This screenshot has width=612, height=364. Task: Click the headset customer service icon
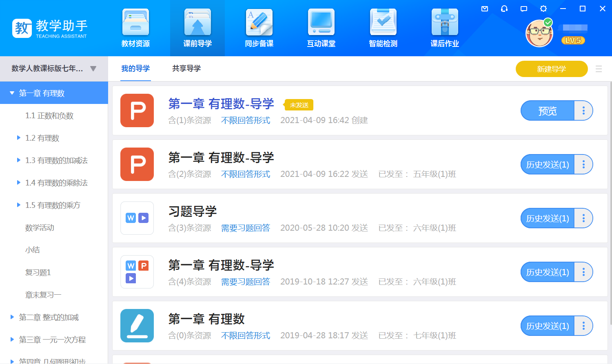tap(504, 9)
